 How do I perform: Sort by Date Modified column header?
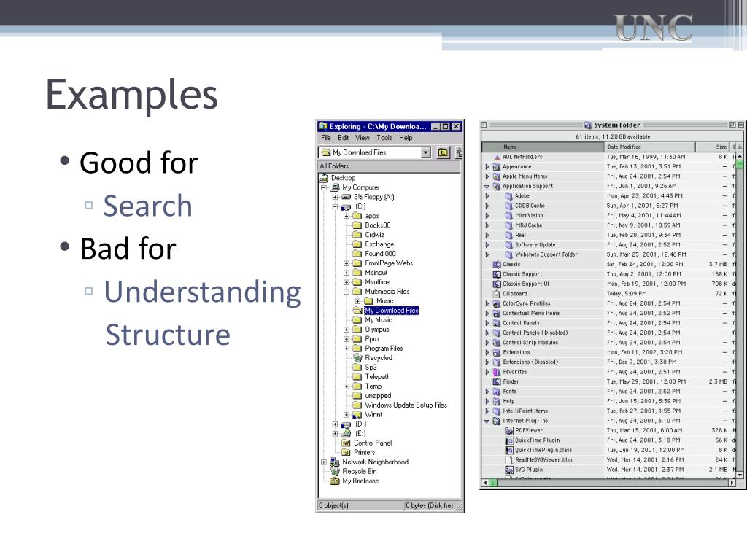pos(650,147)
